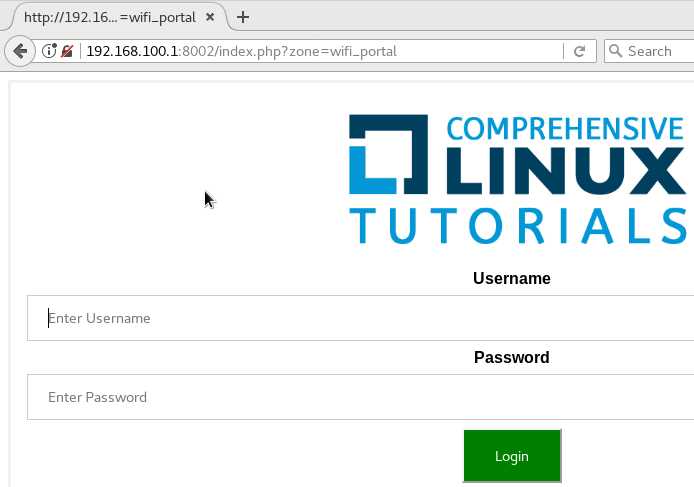Click the COMPREHENSIVE text in the logo

click(566, 129)
